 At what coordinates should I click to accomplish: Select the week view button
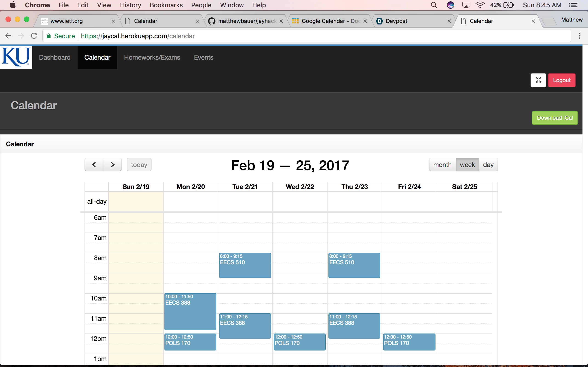467,164
